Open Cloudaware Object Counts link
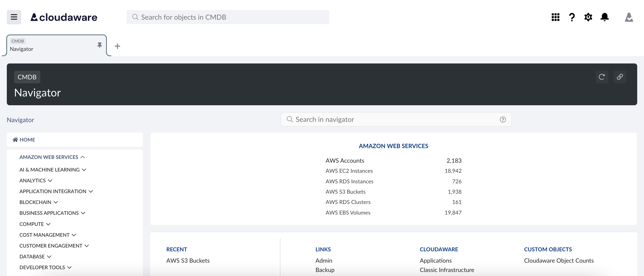Viewport: 644px width, 276px height. click(559, 261)
